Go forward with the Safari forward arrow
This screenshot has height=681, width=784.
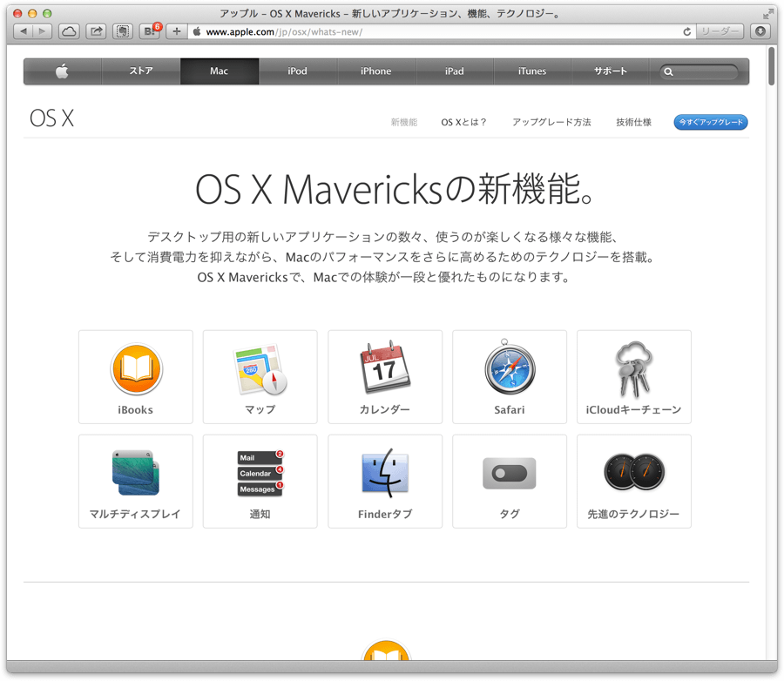[42, 31]
